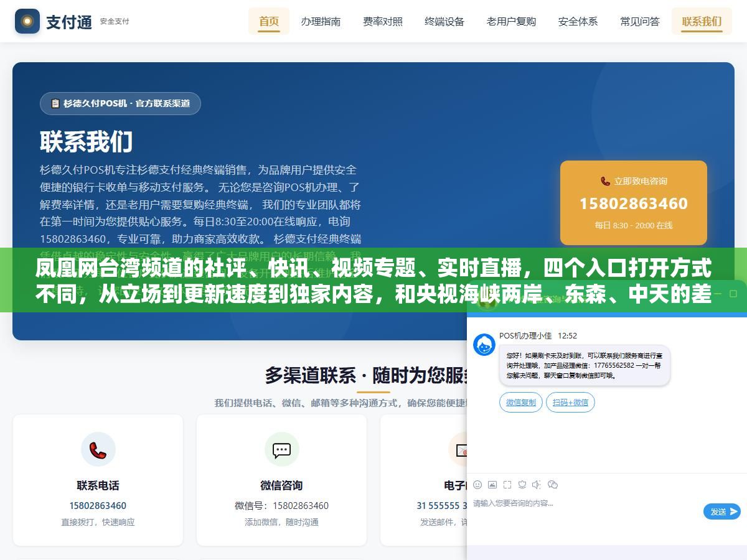Open the 老用户复购 menu item
747x560 pixels.
[511, 21]
